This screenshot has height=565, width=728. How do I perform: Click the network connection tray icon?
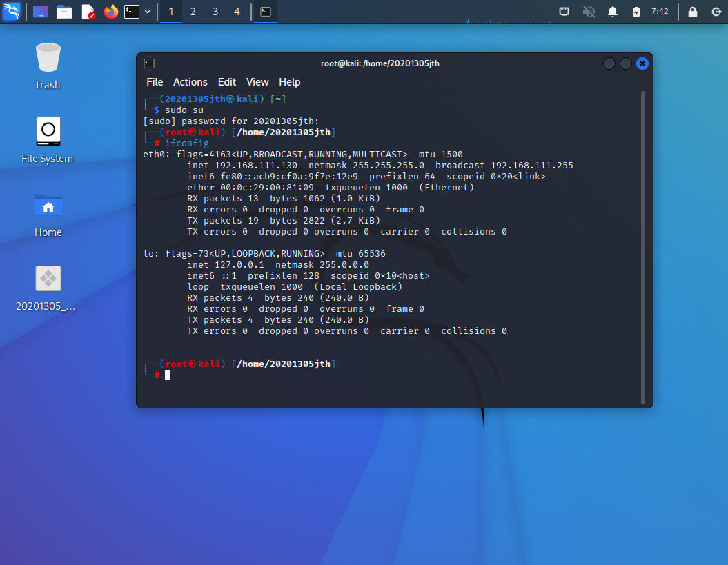coord(564,12)
